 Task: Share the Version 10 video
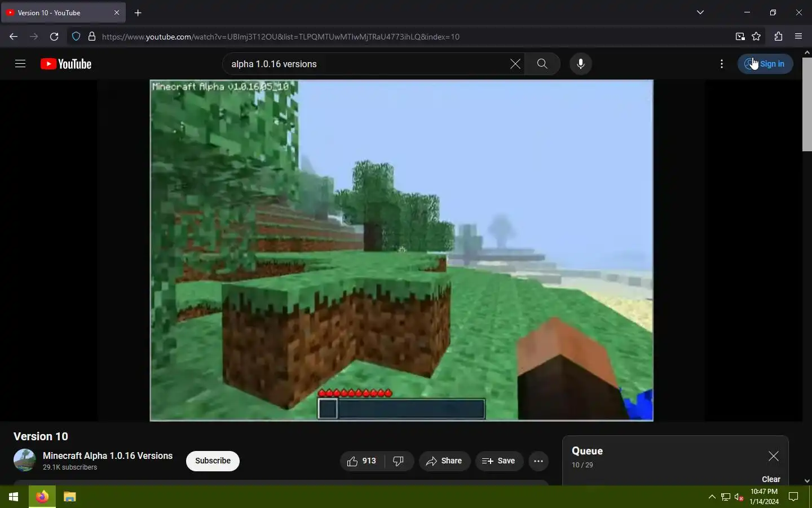click(444, 461)
